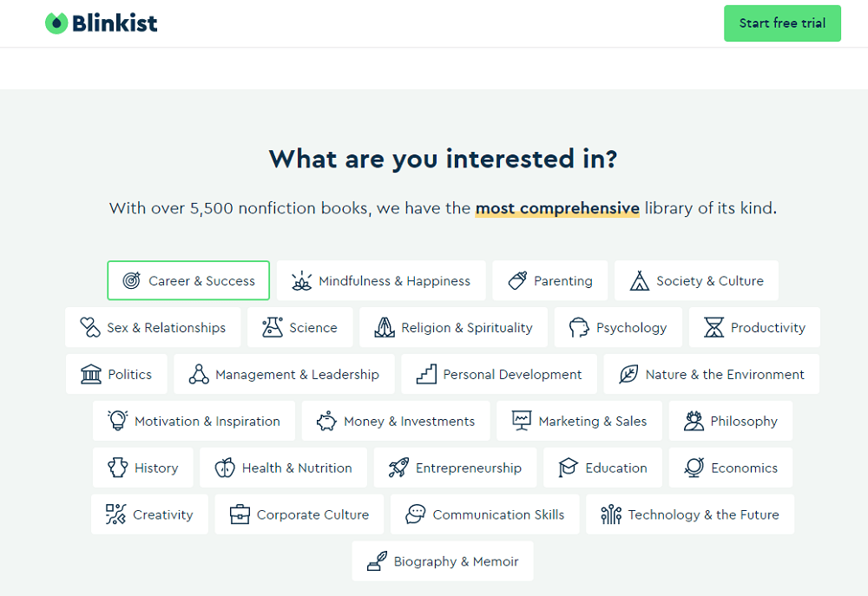Click the rocket icon for Entrepreneurship
The height and width of the screenshot is (596, 868).
pos(398,468)
